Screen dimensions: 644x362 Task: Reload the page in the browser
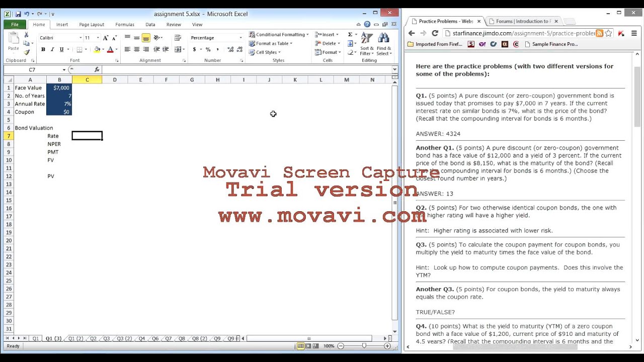(x=435, y=33)
